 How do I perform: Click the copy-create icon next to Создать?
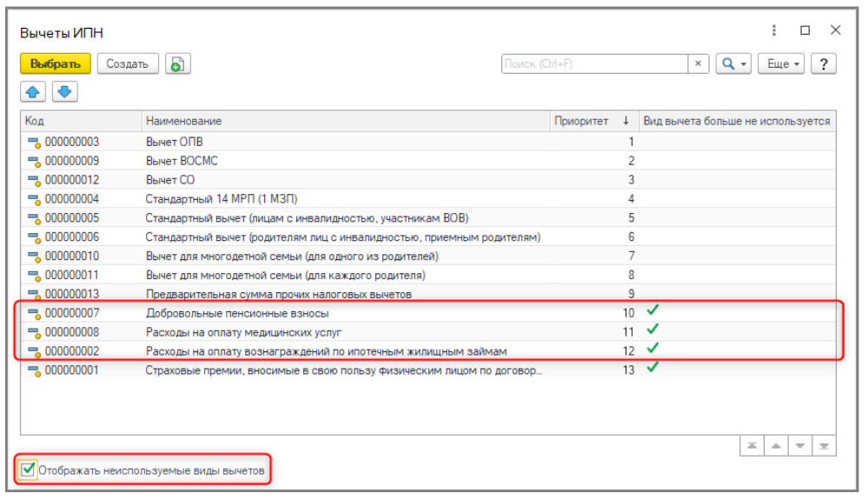178,63
